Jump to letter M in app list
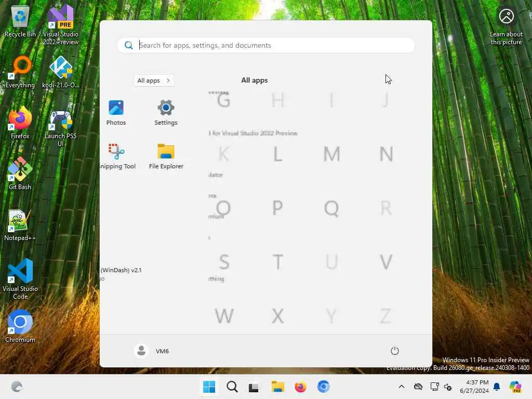This screenshot has height=399, width=532. pyautogui.click(x=331, y=154)
